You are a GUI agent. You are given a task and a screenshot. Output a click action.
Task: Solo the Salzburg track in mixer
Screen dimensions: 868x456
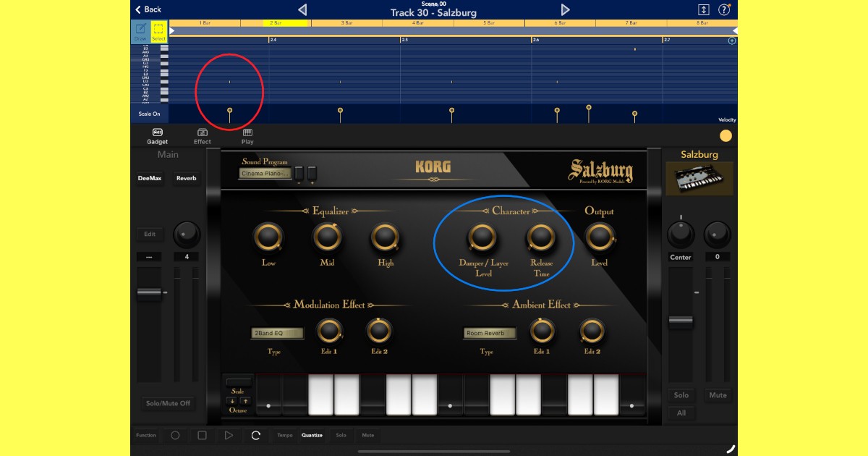point(681,395)
